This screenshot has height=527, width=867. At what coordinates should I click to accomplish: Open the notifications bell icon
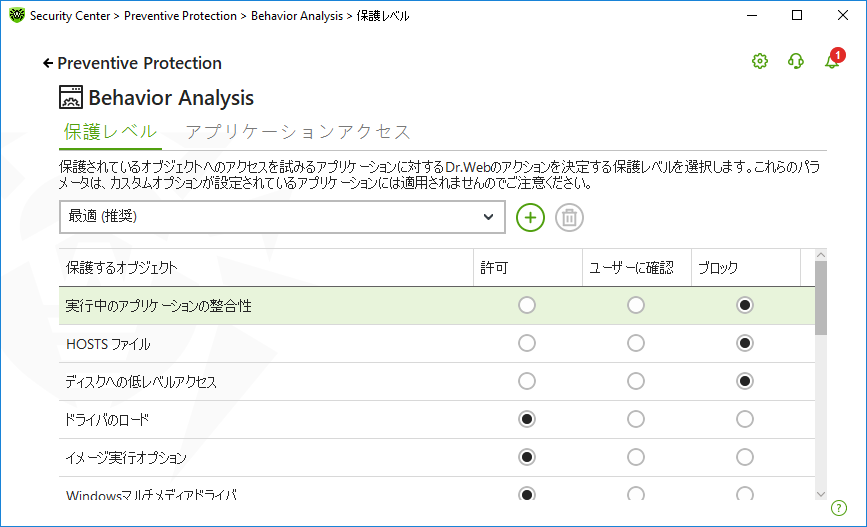(833, 59)
